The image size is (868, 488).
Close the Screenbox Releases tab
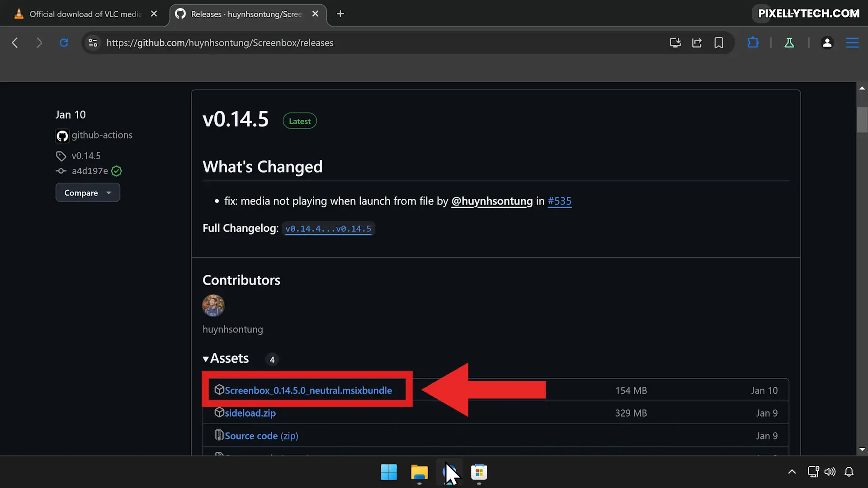315,14
